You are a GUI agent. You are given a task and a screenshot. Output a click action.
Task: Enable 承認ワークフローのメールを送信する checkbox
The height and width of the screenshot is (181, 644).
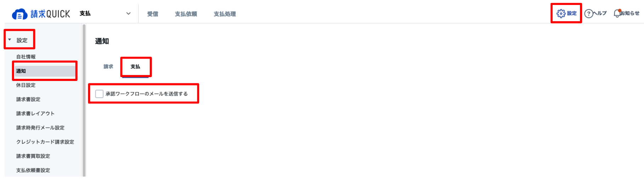click(x=99, y=94)
